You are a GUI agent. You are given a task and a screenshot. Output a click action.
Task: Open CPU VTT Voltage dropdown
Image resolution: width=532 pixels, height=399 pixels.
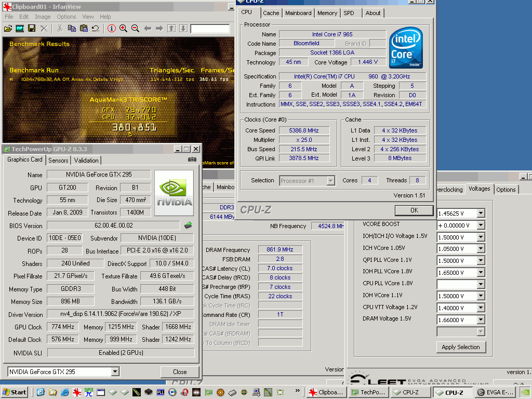(x=481, y=308)
